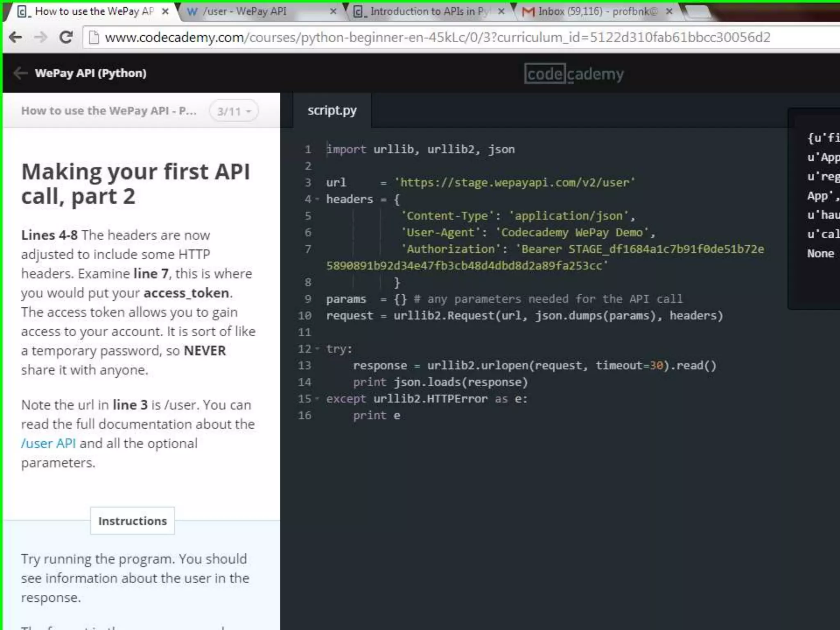Collapse the except block at line 15
The width and height of the screenshot is (840, 630).
click(x=317, y=399)
